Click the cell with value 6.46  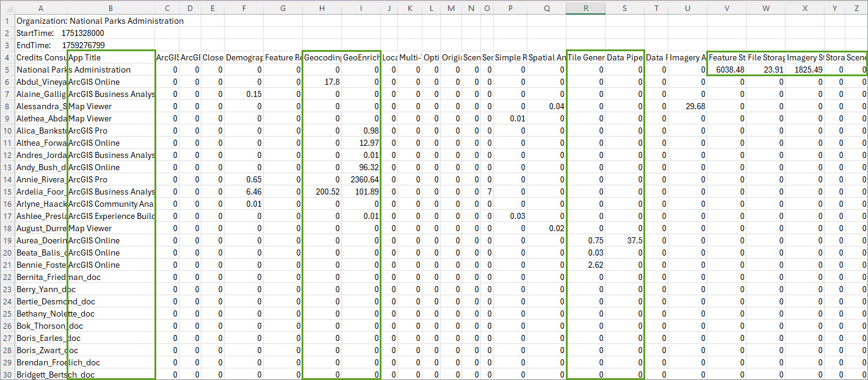coord(244,192)
